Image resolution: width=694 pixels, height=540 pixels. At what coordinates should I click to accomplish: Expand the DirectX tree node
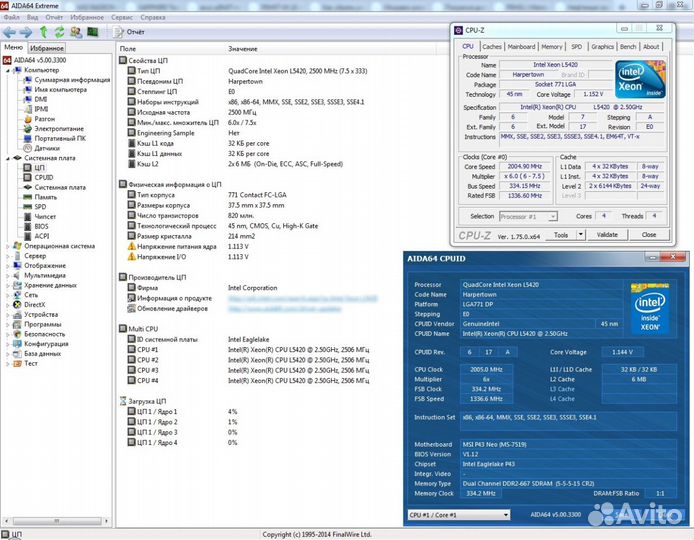tap(8, 305)
